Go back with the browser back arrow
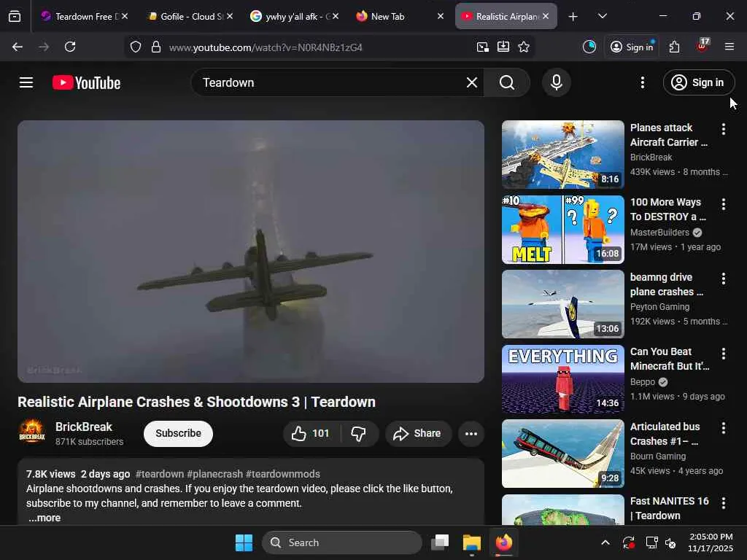747x560 pixels. (18, 47)
